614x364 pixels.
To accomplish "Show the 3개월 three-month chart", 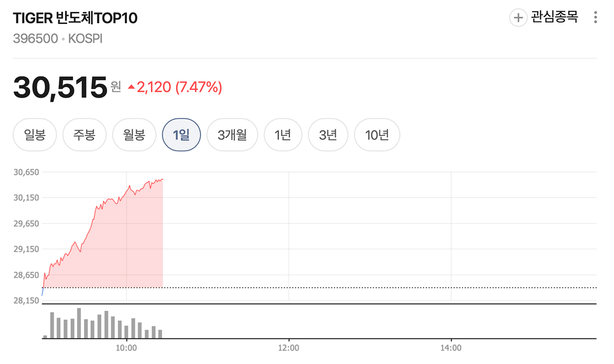I will pos(232,135).
